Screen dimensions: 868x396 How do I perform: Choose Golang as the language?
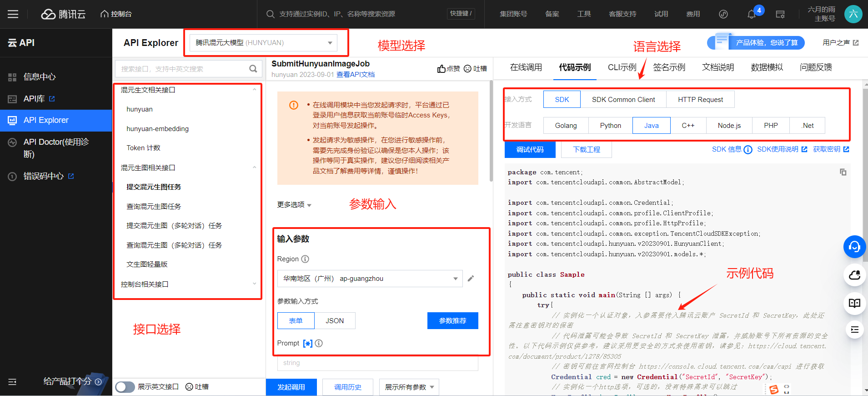[566, 125]
